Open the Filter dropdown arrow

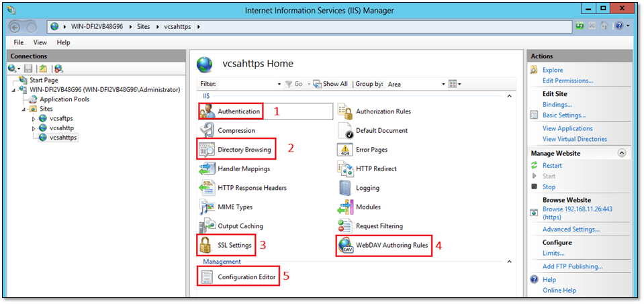[x=279, y=84]
